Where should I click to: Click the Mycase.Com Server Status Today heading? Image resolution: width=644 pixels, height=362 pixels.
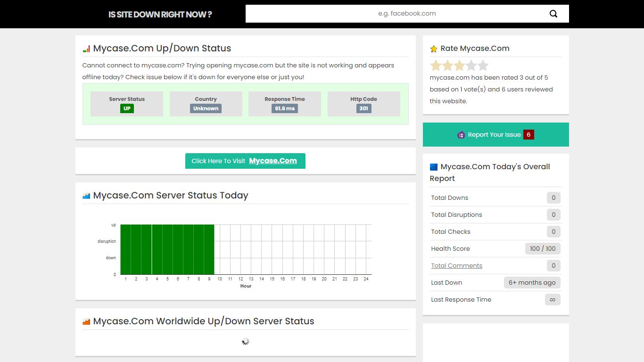click(171, 196)
